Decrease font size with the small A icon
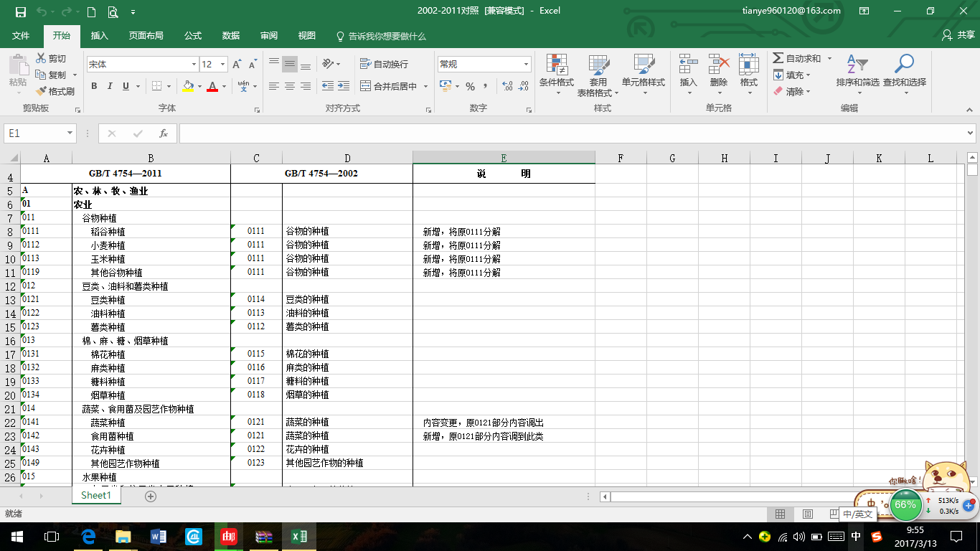 253,65
